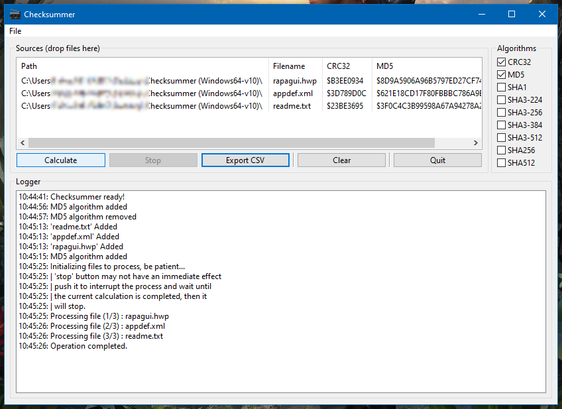Quit the application via Quit button
The image size is (562, 409).
(x=438, y=160)
